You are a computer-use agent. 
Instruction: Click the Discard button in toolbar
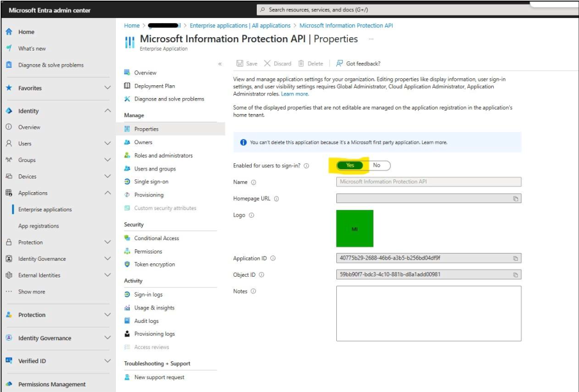coord(277,63)
